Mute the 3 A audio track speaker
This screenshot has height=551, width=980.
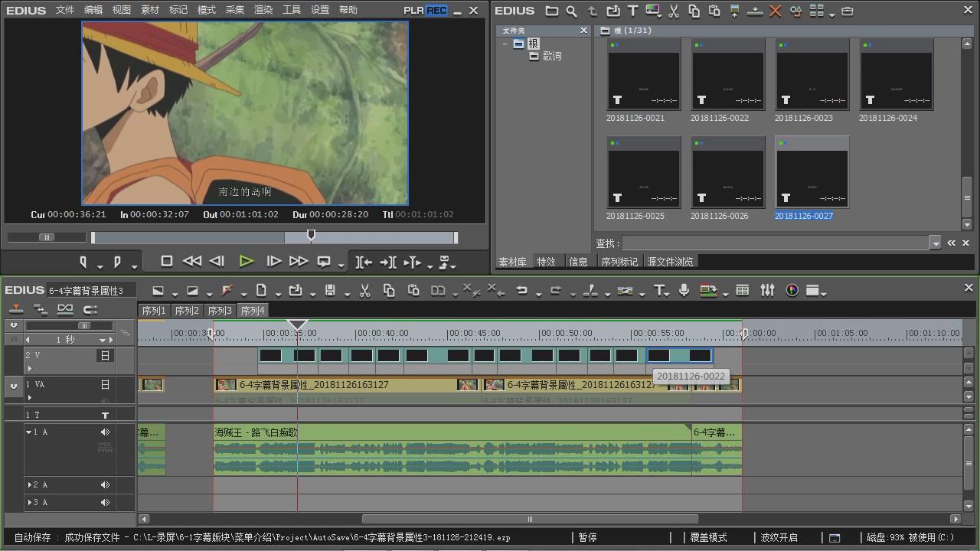[x=105, y=503]
